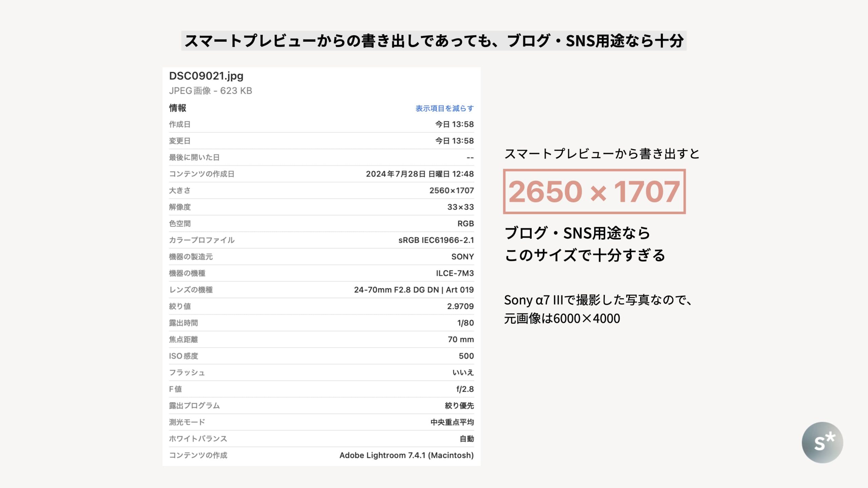
Task: Click the 情報 section header
Action: pyautogui.click(x=178, y=108)
